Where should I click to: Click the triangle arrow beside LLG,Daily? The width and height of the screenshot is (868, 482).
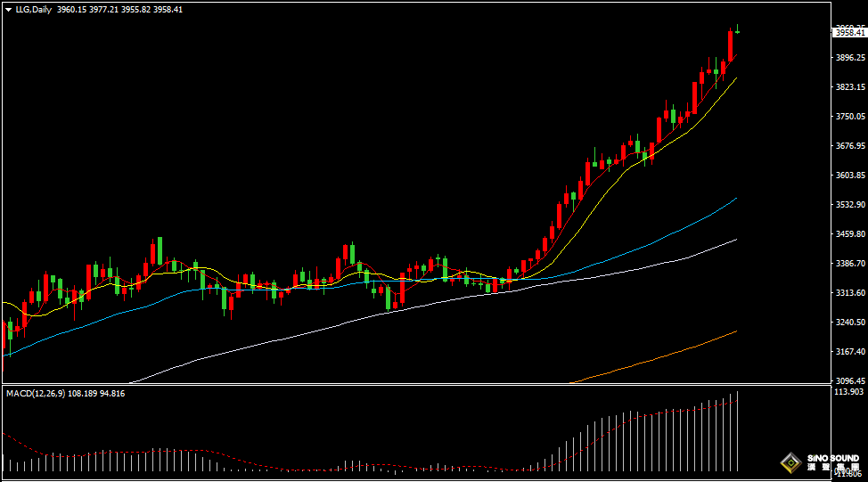coord(8,10)
